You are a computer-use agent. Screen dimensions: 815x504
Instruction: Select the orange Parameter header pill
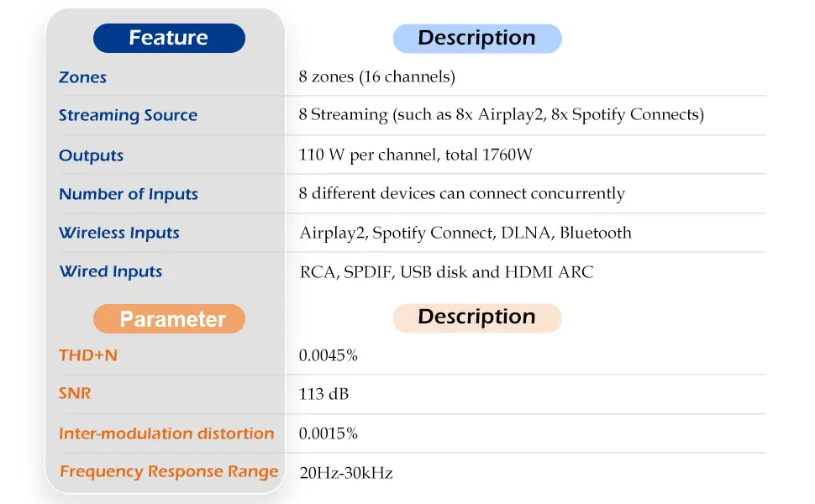[169, 319]
